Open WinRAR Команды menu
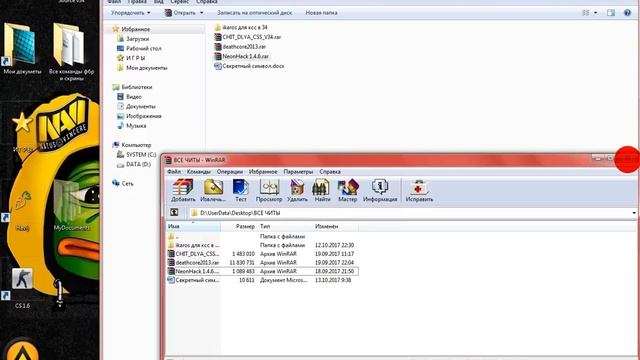 pyautogui.click(x=198, y=172)
